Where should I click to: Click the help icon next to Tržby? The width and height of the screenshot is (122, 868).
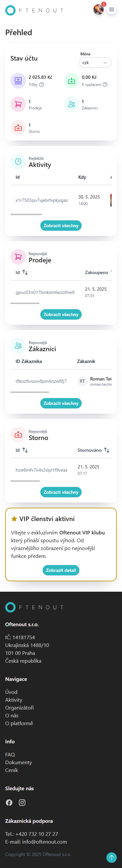(42, 85)
